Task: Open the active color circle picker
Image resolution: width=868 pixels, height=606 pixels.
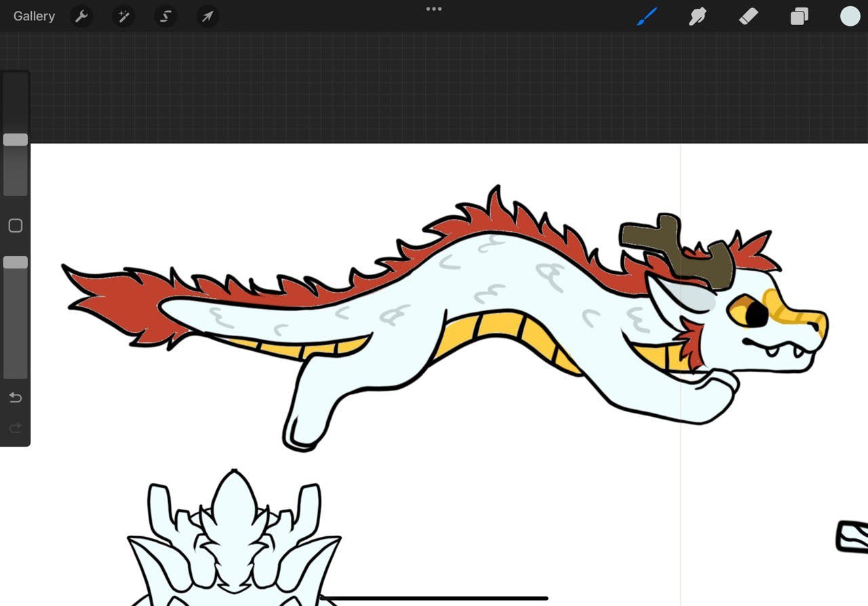Action: click(x=850, y=16)
